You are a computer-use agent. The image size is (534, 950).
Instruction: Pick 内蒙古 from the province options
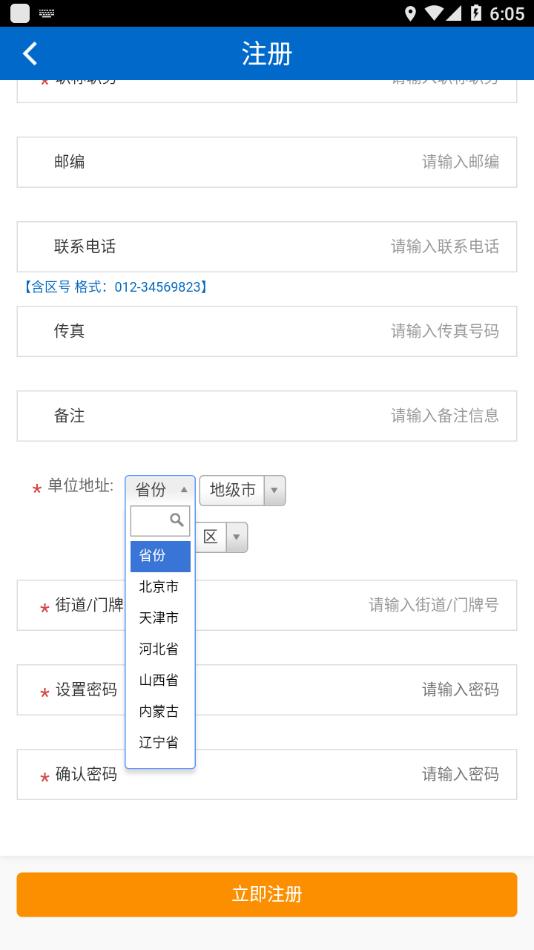pos(160,711)
